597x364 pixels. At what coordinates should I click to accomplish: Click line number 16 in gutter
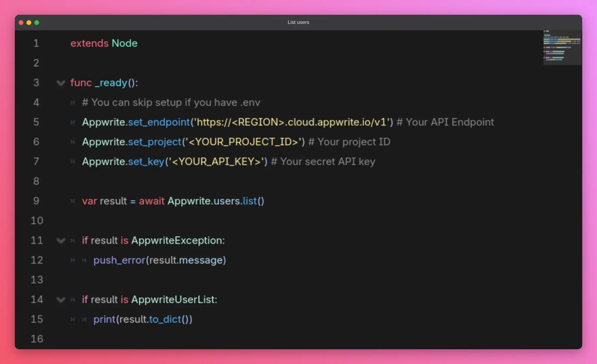tap(37, 339)
